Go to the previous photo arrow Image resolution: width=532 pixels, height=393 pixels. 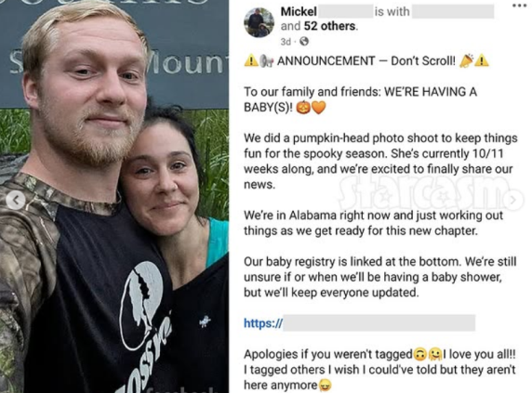[x=15, y=201]
